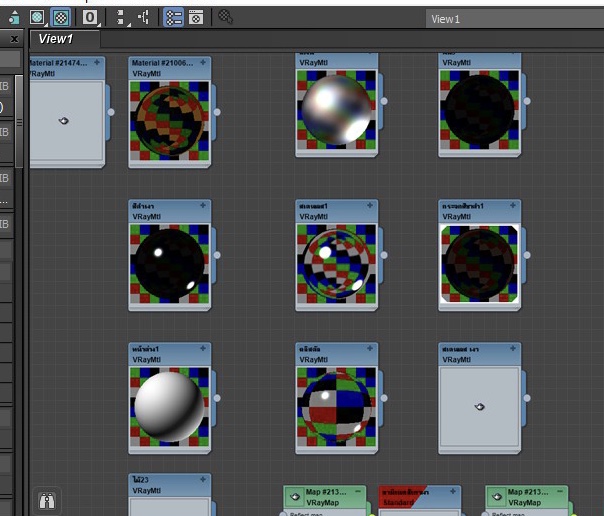Close the left panel with X button
This screenshot has height=516, width=604.
coord(14,39)
